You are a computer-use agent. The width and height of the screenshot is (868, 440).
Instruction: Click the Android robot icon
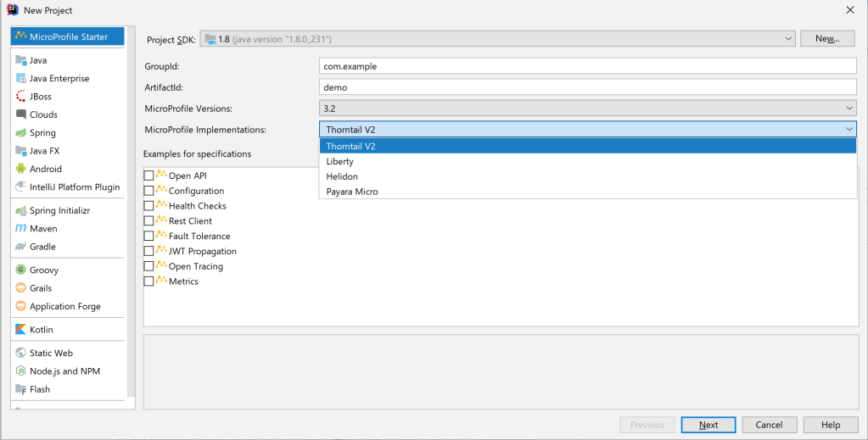21,169
